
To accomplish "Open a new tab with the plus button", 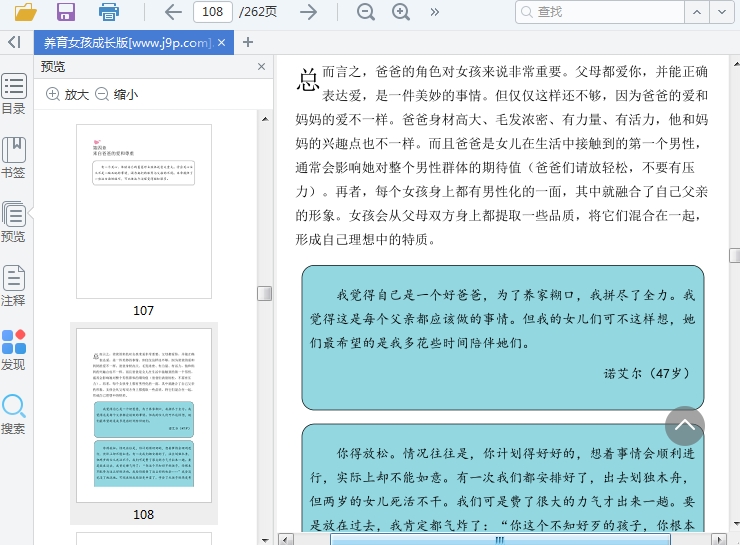I will coord(248,42).
